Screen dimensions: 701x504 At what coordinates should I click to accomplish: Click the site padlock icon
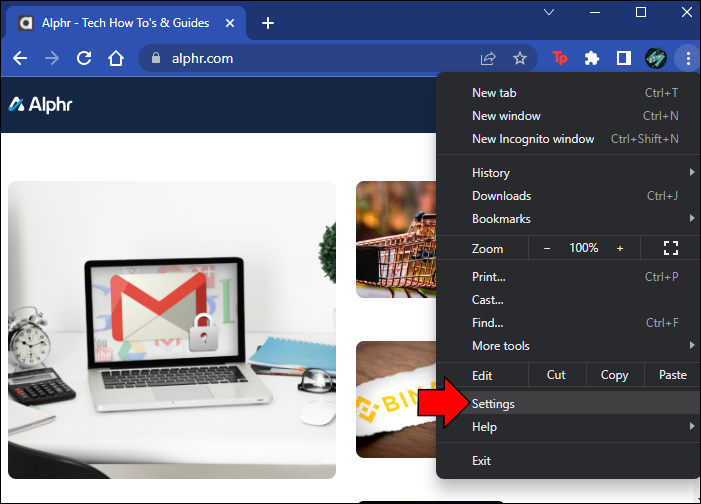click(x=156, y=58)
